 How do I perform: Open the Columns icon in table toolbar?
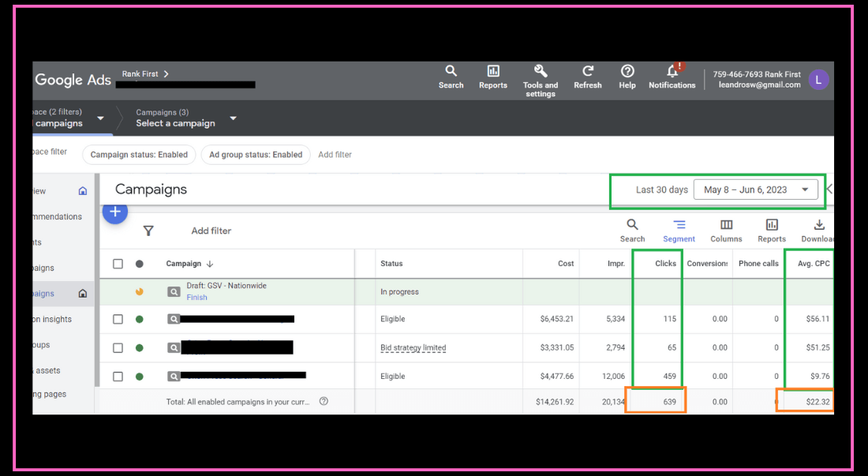[726, 226]
